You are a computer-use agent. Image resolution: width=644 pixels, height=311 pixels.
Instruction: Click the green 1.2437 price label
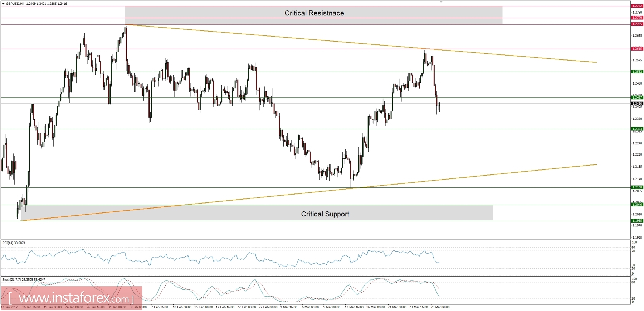(637, 97)
